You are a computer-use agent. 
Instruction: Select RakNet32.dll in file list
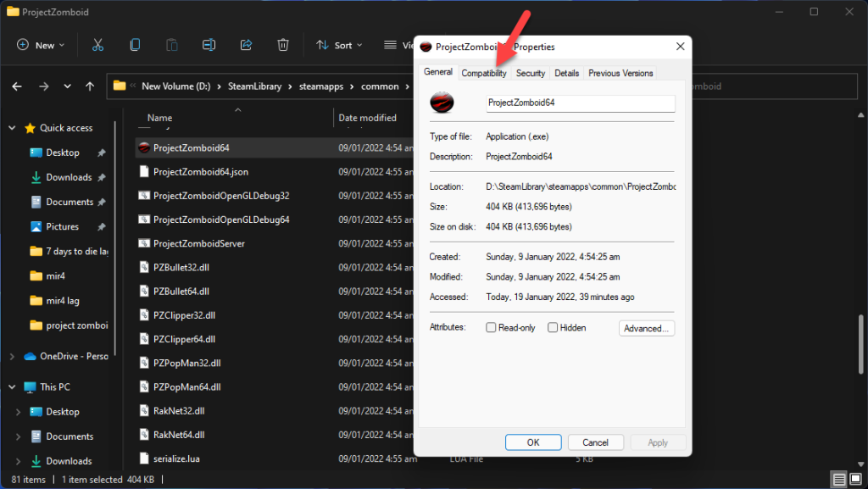(x=179, y=411)
